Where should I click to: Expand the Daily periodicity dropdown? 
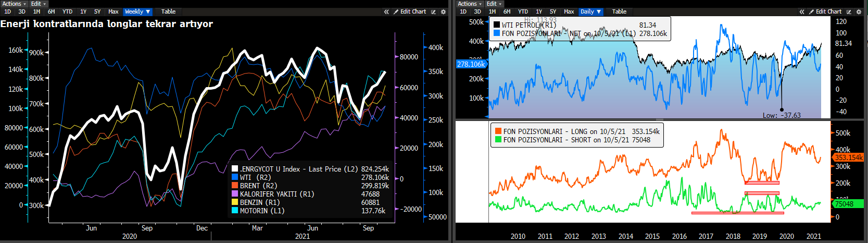tap(590, 11)
